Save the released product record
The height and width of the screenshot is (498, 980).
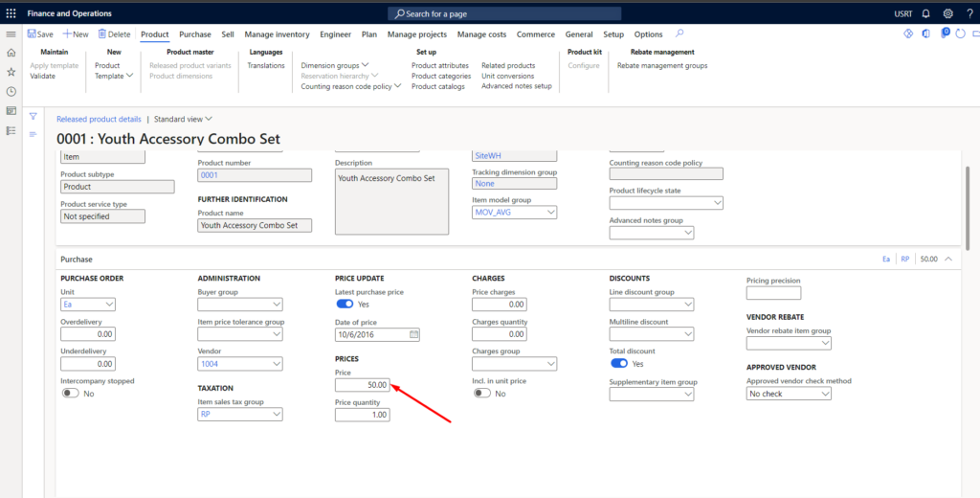40,34
